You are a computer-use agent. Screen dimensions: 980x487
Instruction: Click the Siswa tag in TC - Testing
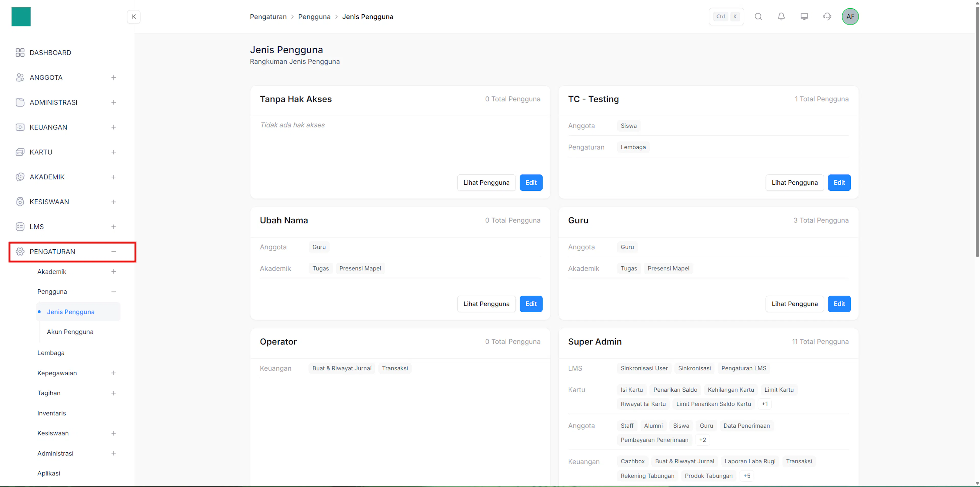point(629,126)
